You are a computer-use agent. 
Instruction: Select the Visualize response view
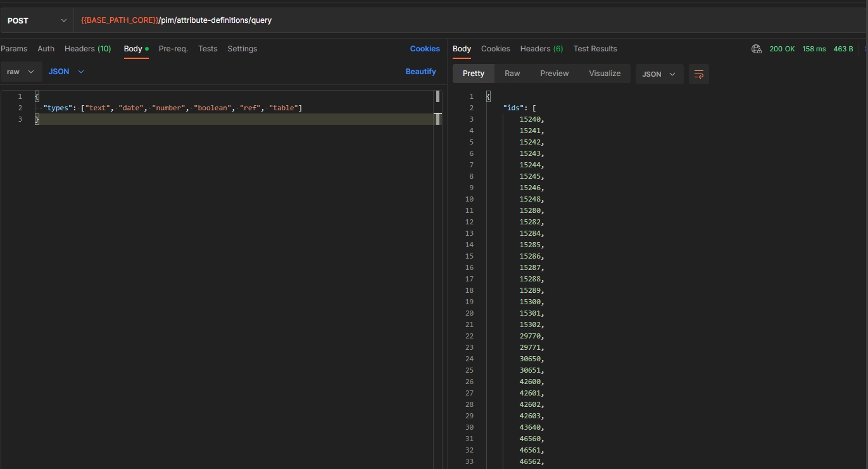(x=605, y=74)
